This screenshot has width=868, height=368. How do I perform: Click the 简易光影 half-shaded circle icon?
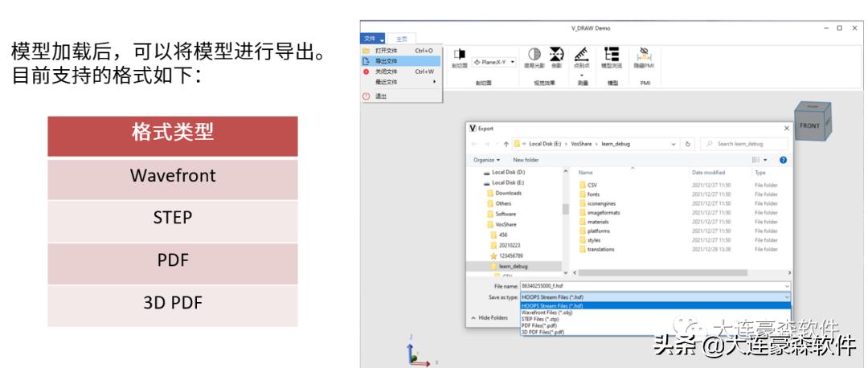[534, 54]
